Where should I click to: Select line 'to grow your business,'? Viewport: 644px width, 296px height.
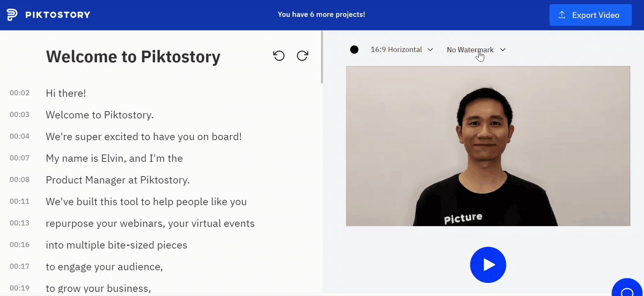pos(99,289)
